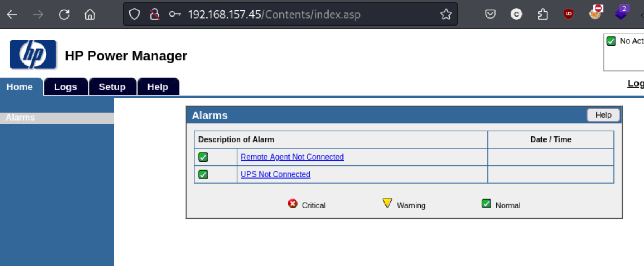Click the green check icon beside Remote Agent

(203, 157)
